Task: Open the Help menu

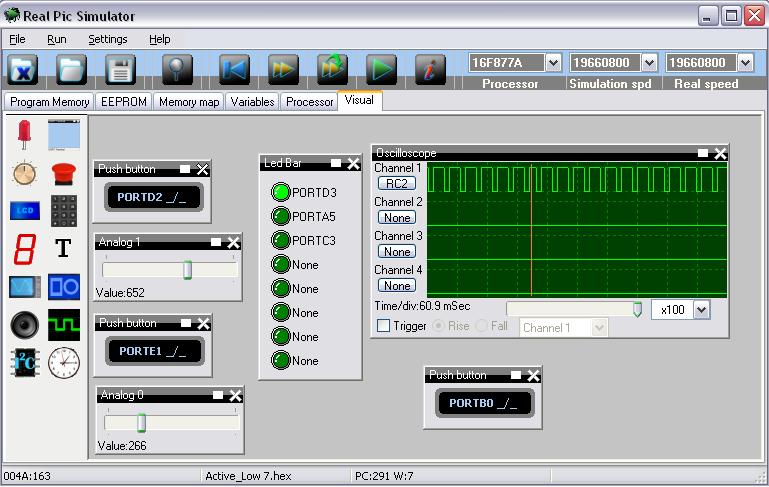Action: pyautogui.click(x=160, y=39)
